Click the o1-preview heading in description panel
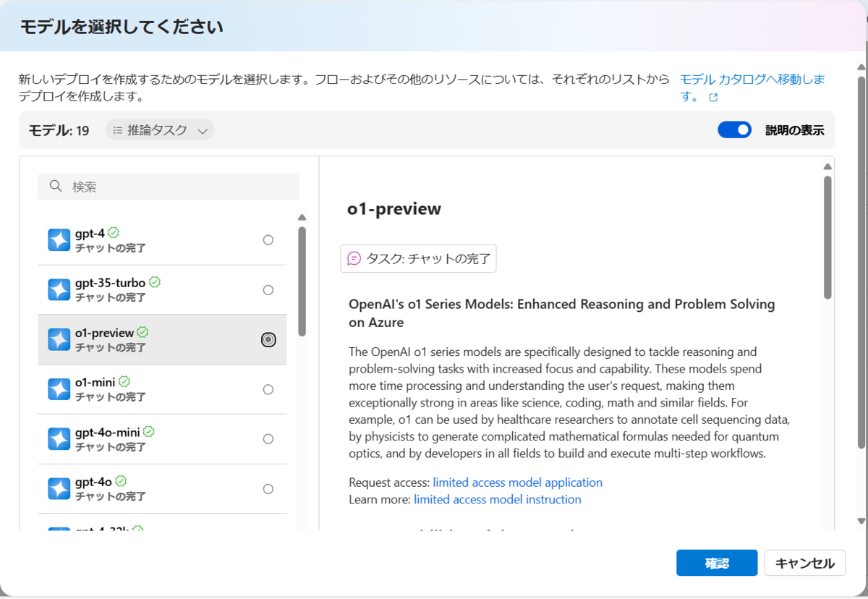This screenshot has width=868, height=599. 394,209
